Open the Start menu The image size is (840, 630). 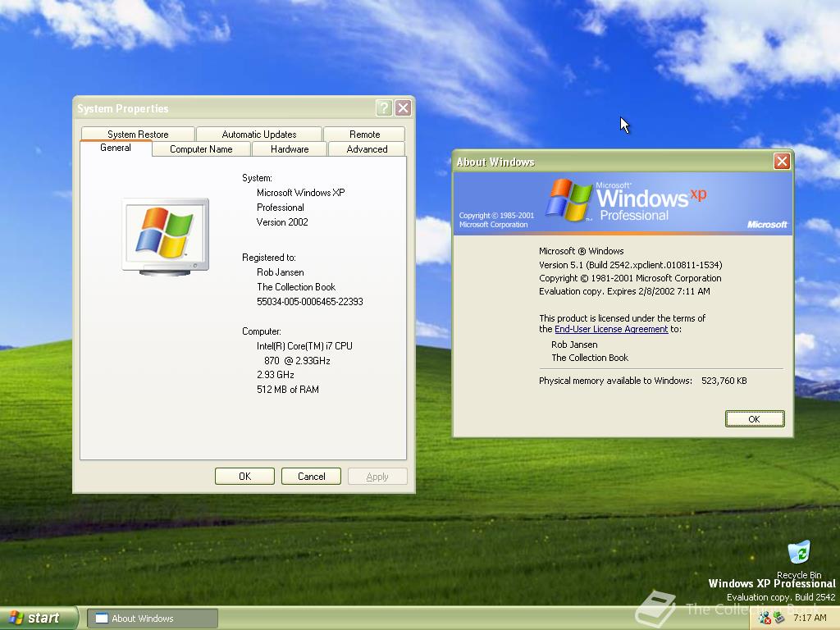click(39, 618)
